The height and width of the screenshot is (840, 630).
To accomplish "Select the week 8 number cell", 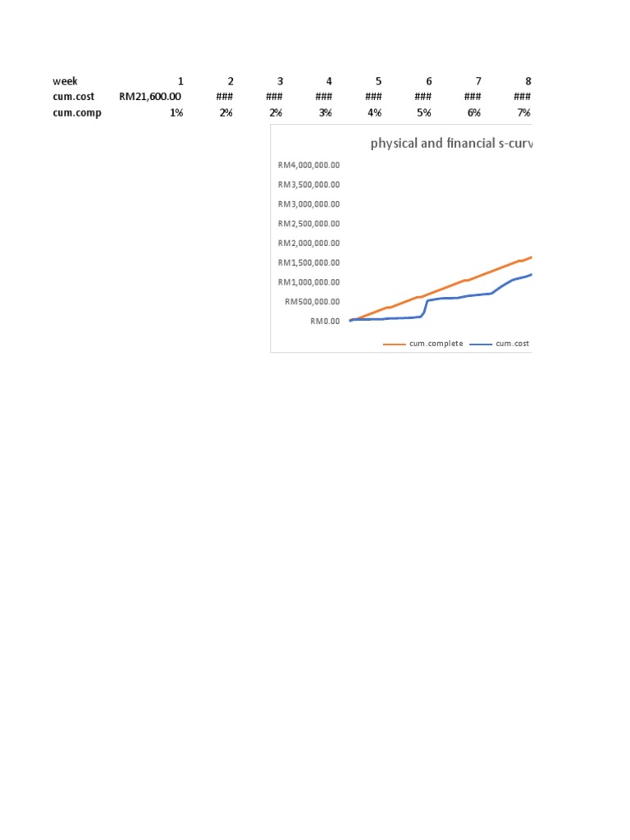I will coord(528,81).
